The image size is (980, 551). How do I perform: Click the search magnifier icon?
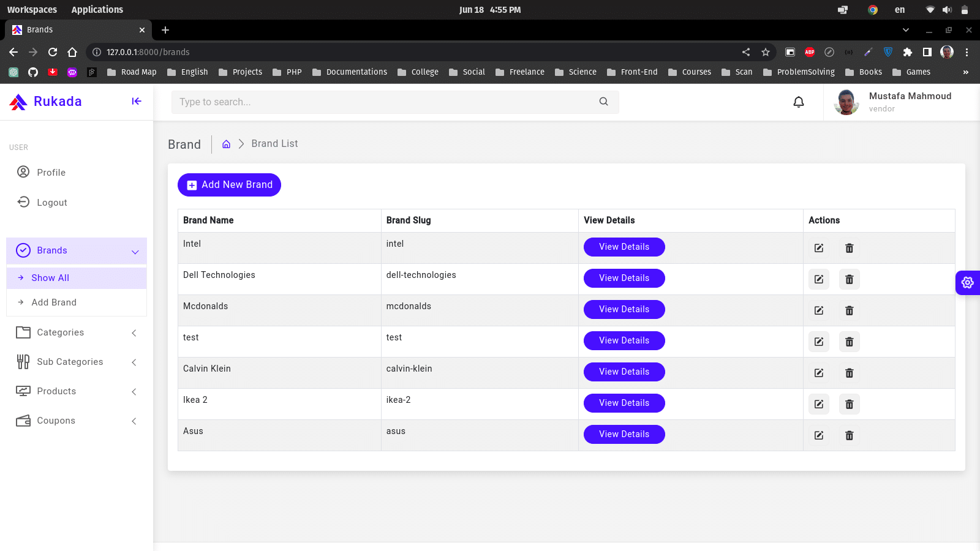[603, 102]
